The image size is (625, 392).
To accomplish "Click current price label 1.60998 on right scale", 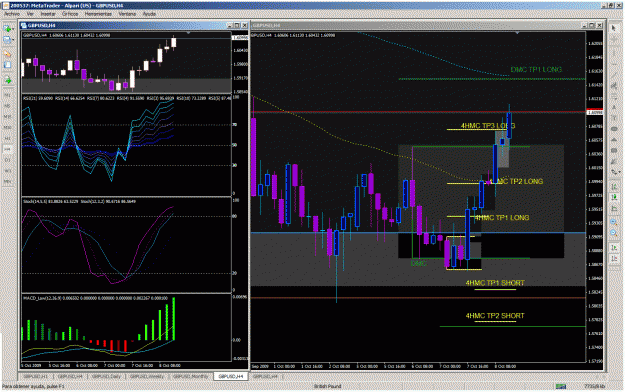I will tap(595, 112).
